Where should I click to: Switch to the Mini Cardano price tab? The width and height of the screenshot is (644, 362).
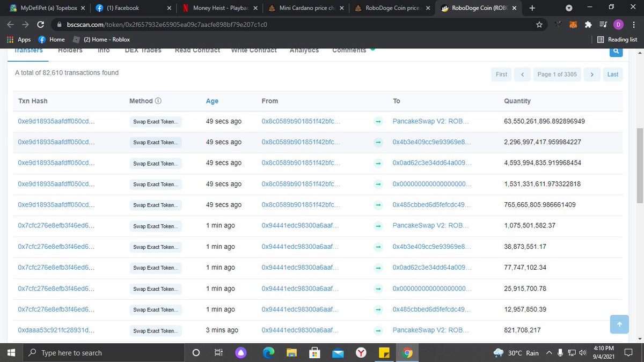[x=305, y=8]
